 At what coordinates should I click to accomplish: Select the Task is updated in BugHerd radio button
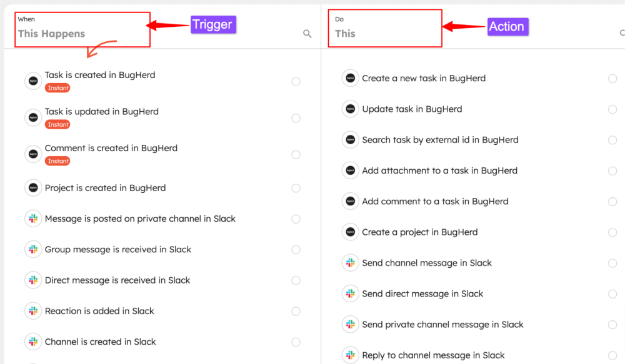[x=296, y=118]
